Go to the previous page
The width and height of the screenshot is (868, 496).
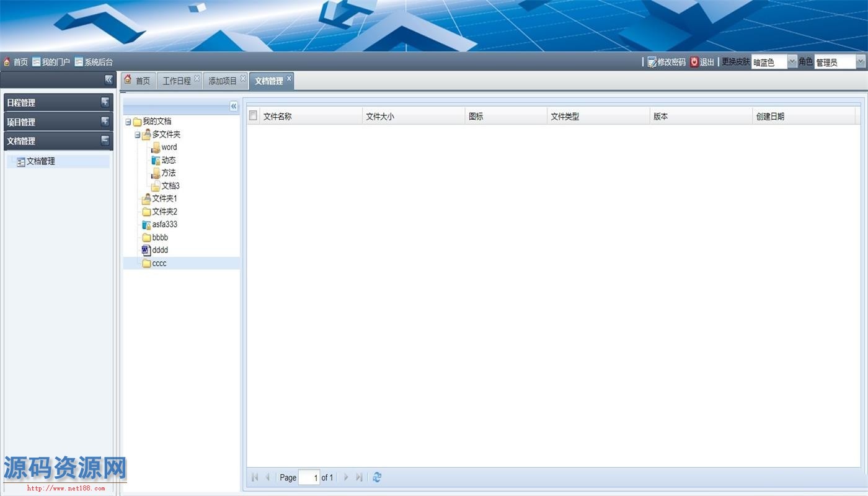point(267,477)
